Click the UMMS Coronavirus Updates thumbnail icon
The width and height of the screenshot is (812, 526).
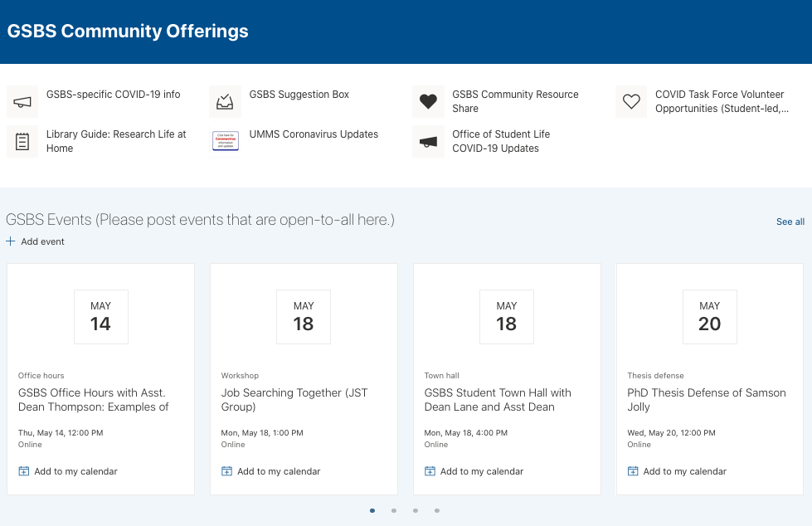tap(225, 142)
